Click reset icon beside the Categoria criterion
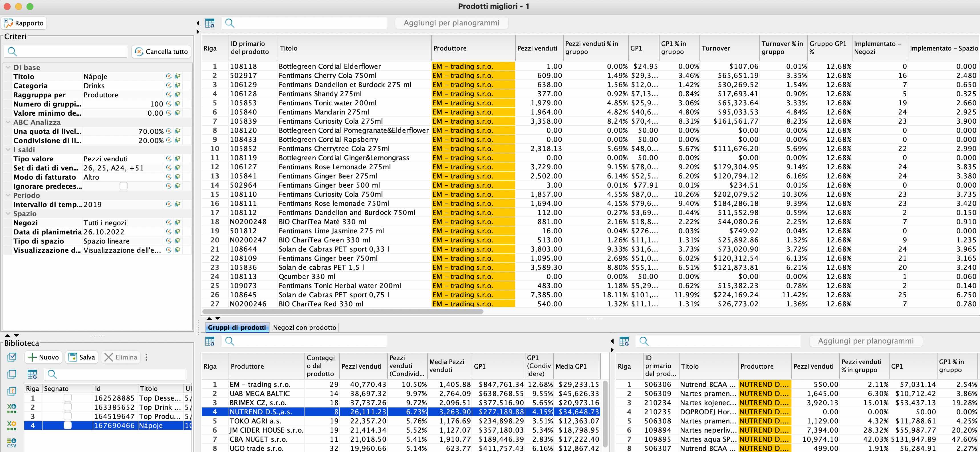 tap(169, 86)
